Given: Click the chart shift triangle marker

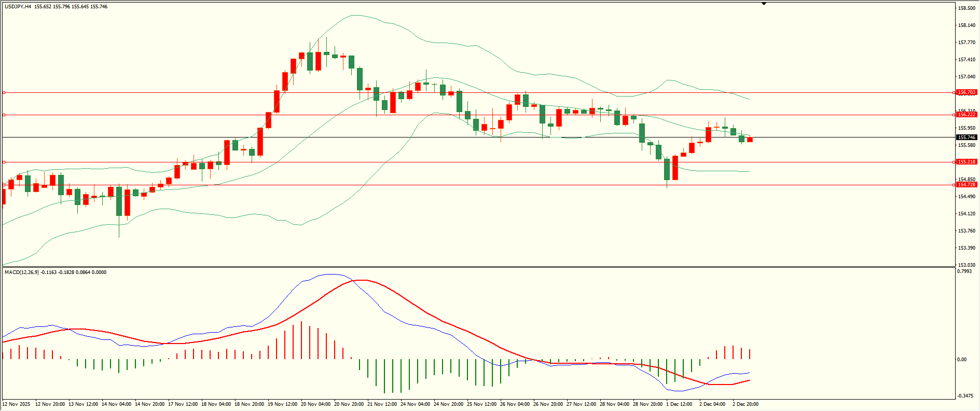Looking at the screenshot, I should tap(764, 4).
